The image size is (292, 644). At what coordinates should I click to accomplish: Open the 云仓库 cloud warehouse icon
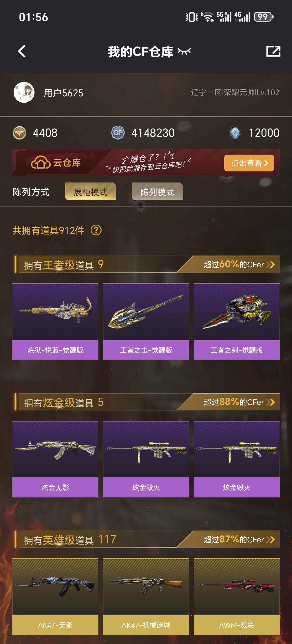(x=41, y=163)
